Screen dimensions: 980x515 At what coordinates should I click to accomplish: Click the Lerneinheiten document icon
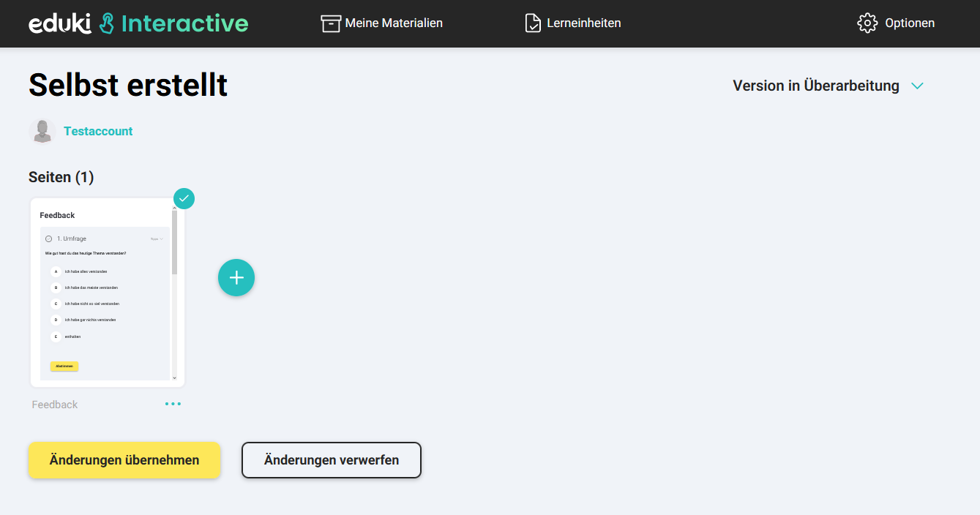(534, 23)
